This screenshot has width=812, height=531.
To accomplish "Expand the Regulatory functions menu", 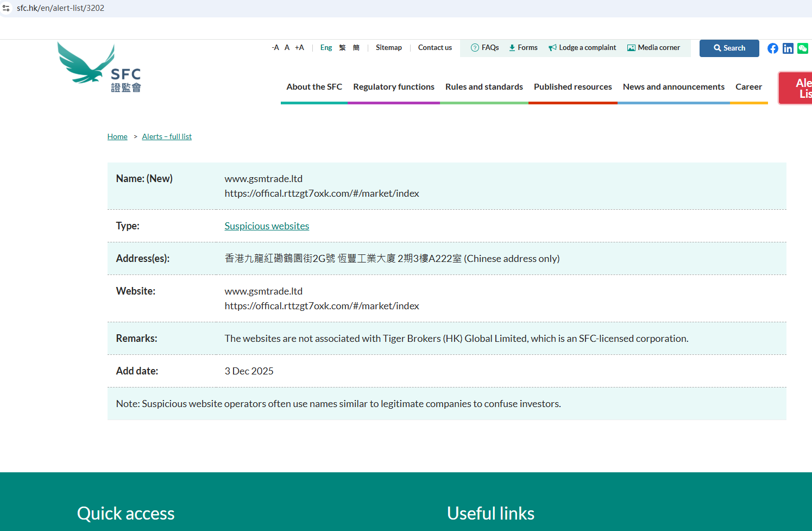I will point(394,87).
